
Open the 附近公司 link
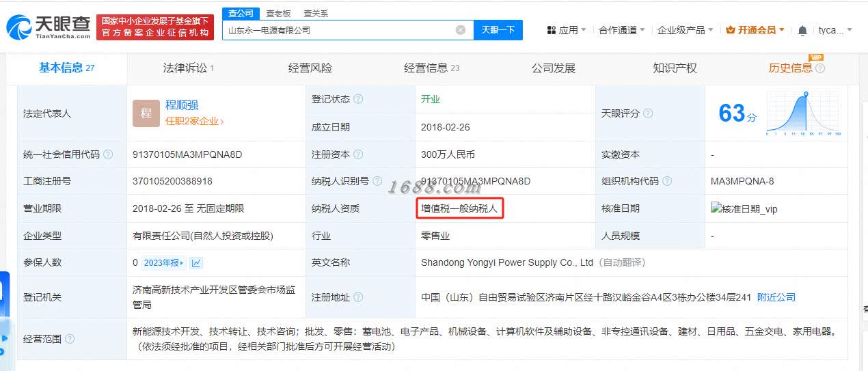[776, 297]
